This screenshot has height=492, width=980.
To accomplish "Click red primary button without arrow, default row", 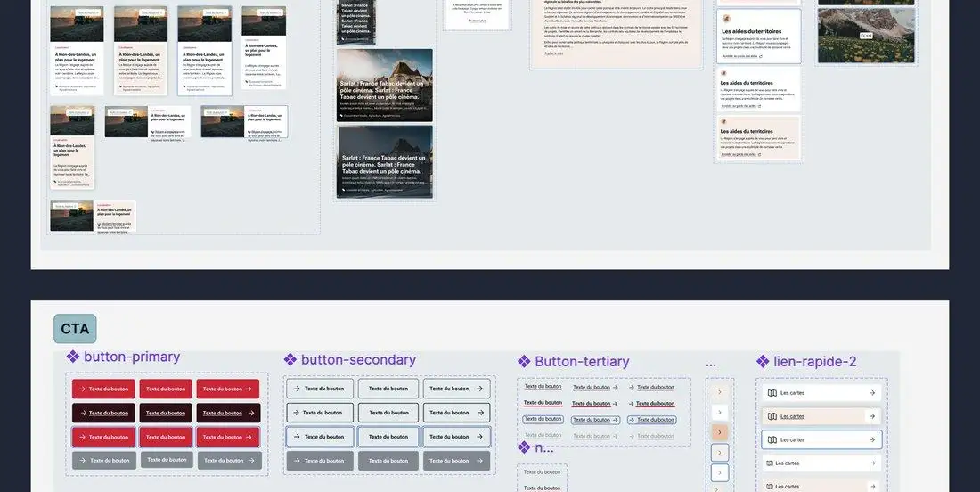I will [166, 389].
